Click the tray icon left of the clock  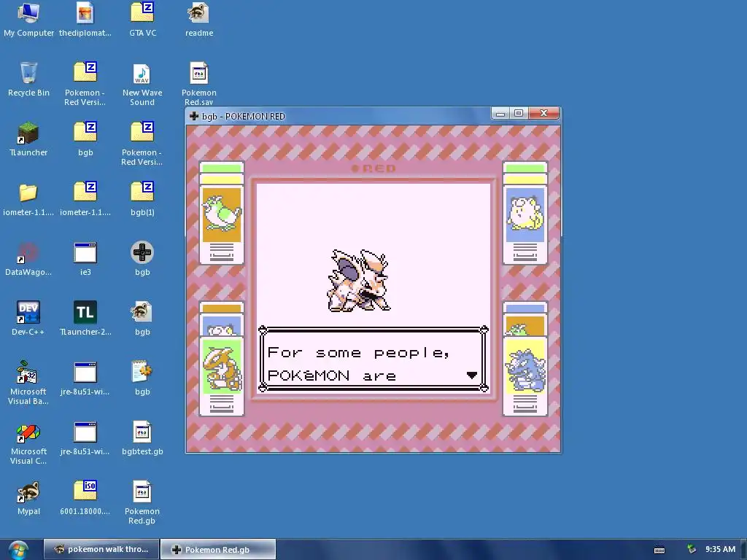pos(692,549)
